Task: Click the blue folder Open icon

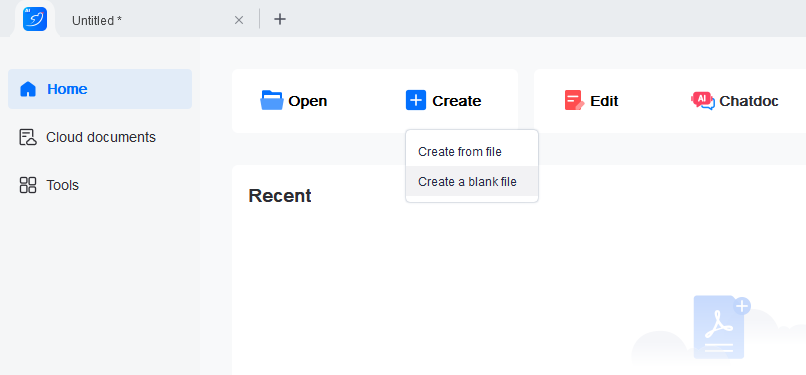Action: (271, 101)
